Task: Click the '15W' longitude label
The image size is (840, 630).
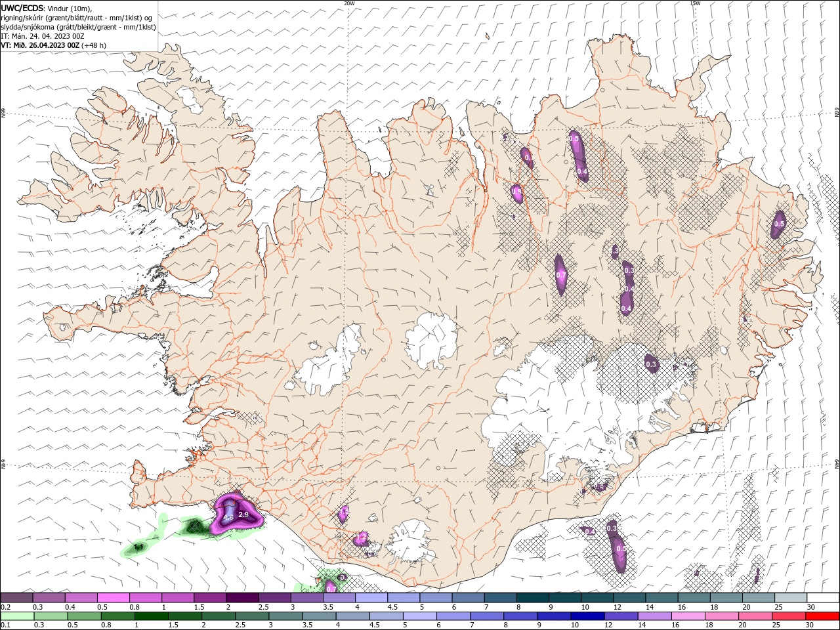Action: point(695,3)
